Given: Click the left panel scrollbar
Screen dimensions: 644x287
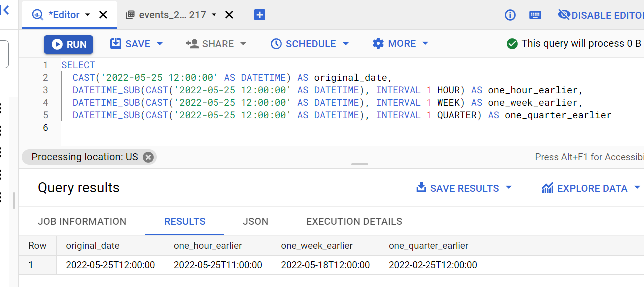Looking at the screenshot, I should point(14,200).
